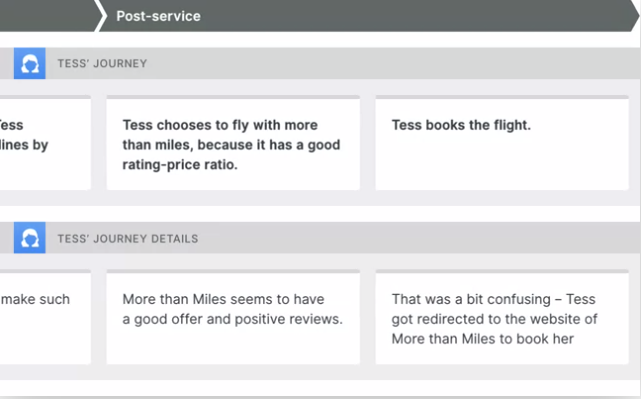Screen dimensions: 641x399
Task: Click the TESS' JOURNEY lane title
Action: pyautogui.click(x=102, y=63)
